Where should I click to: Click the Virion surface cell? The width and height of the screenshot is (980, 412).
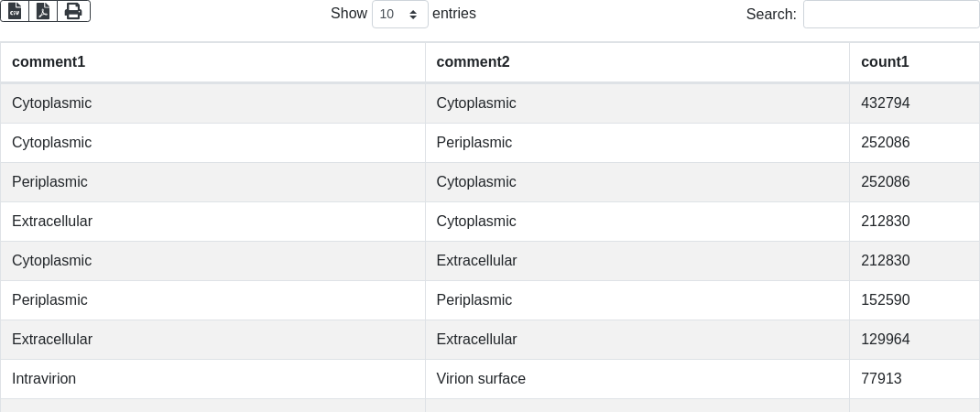(481, 378)
